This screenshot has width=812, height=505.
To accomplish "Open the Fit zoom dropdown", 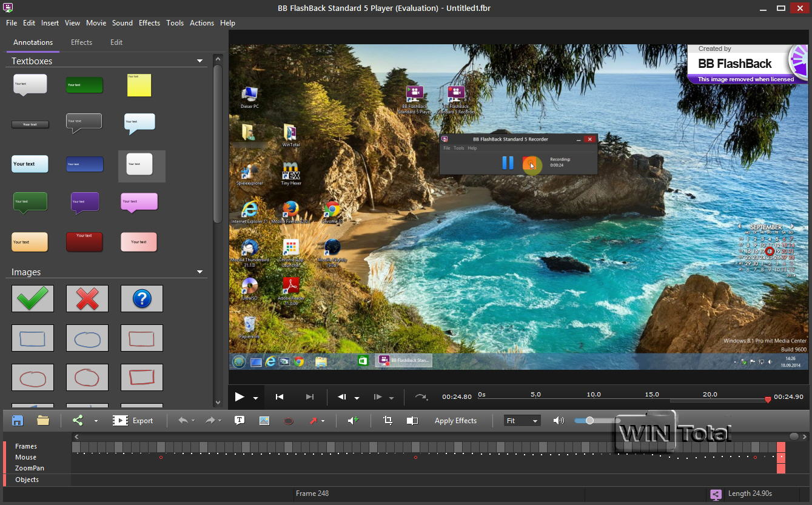I will click(522, 421).
